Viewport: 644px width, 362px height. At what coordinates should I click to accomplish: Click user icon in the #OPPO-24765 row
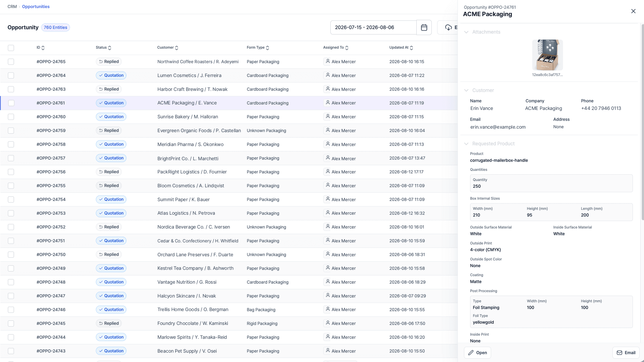[327, 61]
